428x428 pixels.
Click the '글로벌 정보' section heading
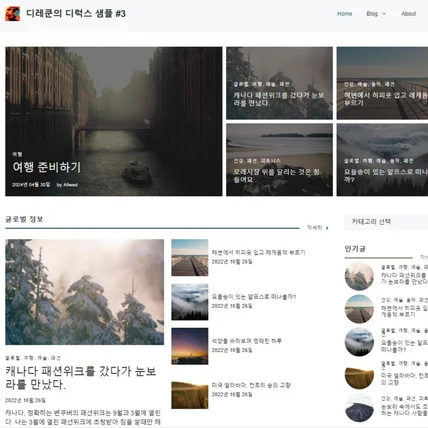point(24,219)
